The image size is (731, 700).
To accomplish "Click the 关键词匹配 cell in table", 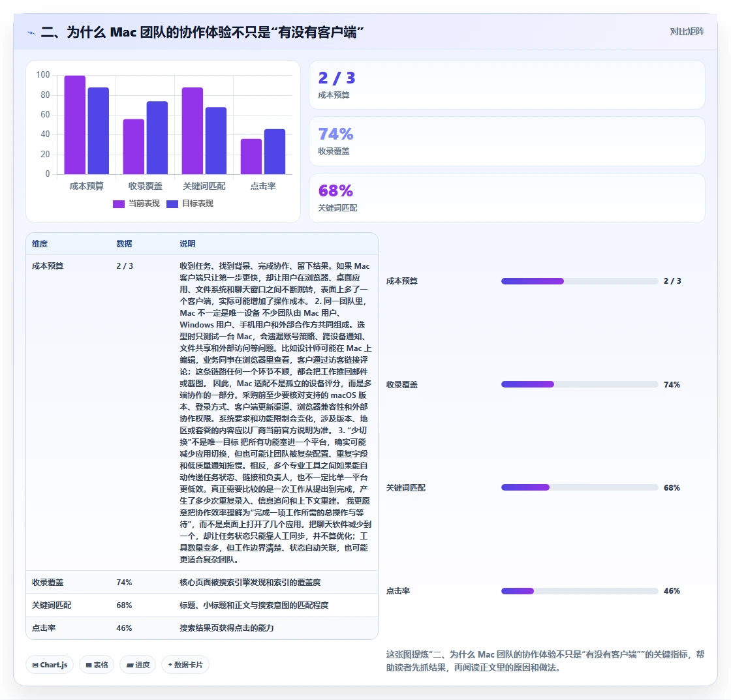I will [x=52, y=605].
